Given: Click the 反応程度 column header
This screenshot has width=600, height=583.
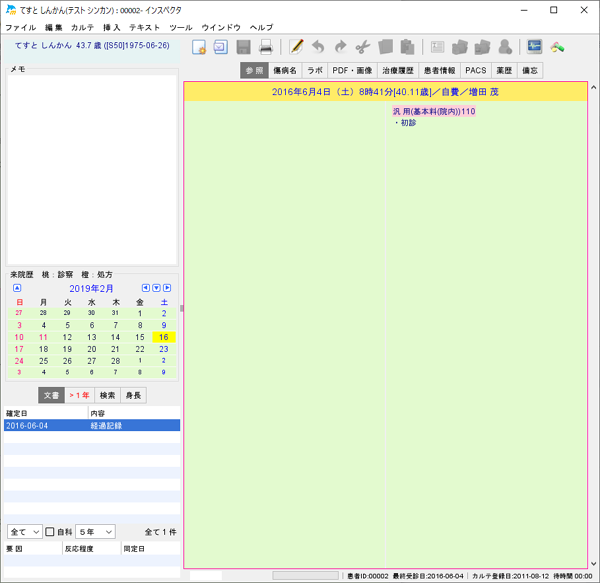Looking at the screenshot, I should click(x=92, y=549).
